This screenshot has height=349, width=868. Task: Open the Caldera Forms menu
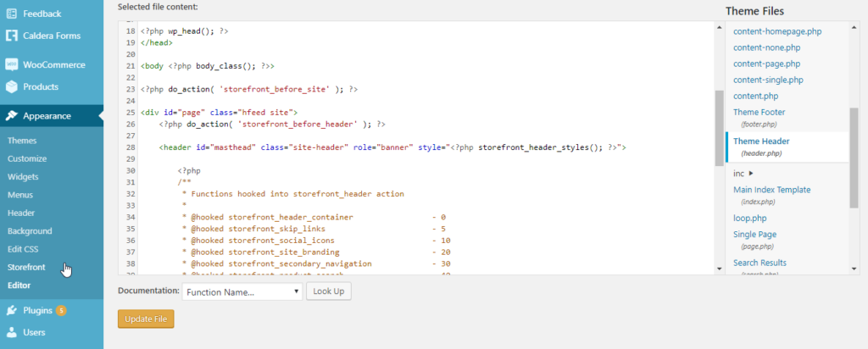coord(52,36)
